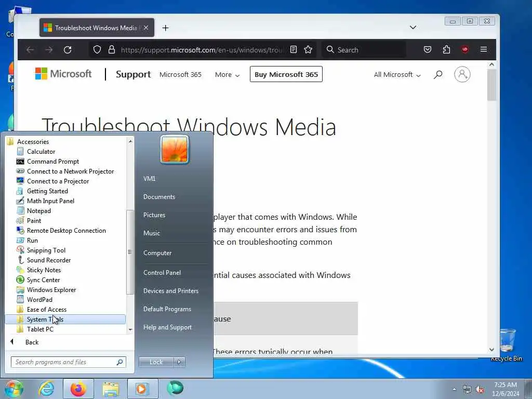Open a new Firefox tab

tap(165, 28)
